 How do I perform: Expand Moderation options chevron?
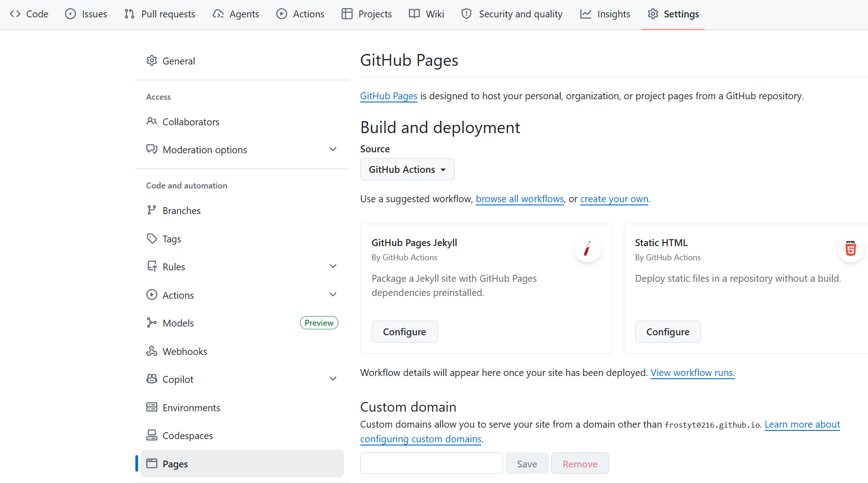pos(333,149)
